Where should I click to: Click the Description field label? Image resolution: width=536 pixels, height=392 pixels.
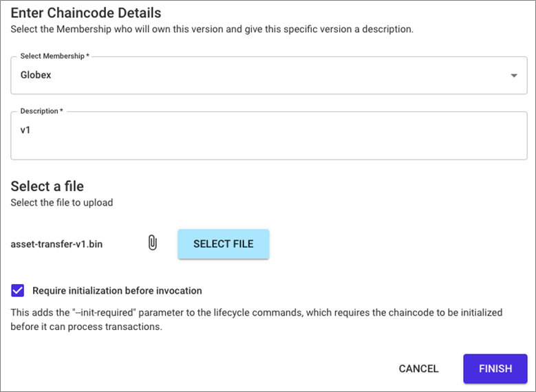pos(42,111)
